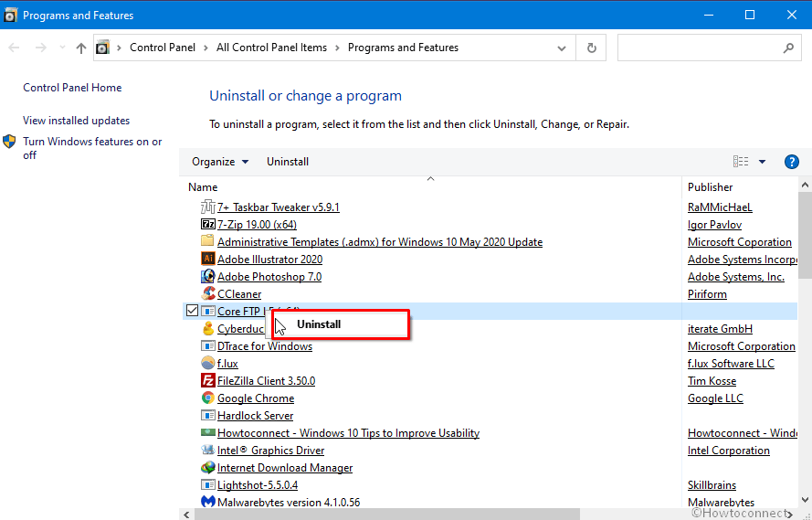812x520 pixels.
Task: Click the search magnifier icon
Action: 788,48
